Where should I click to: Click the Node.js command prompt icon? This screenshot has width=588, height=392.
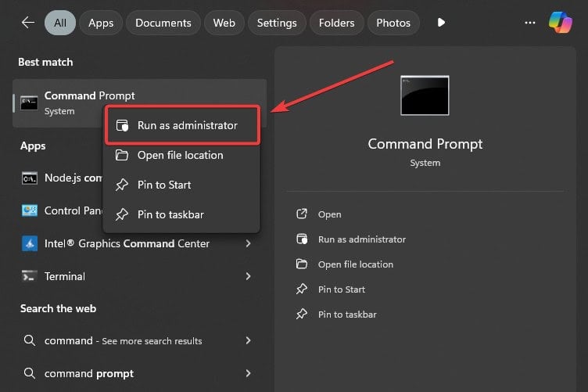(29, 178)
